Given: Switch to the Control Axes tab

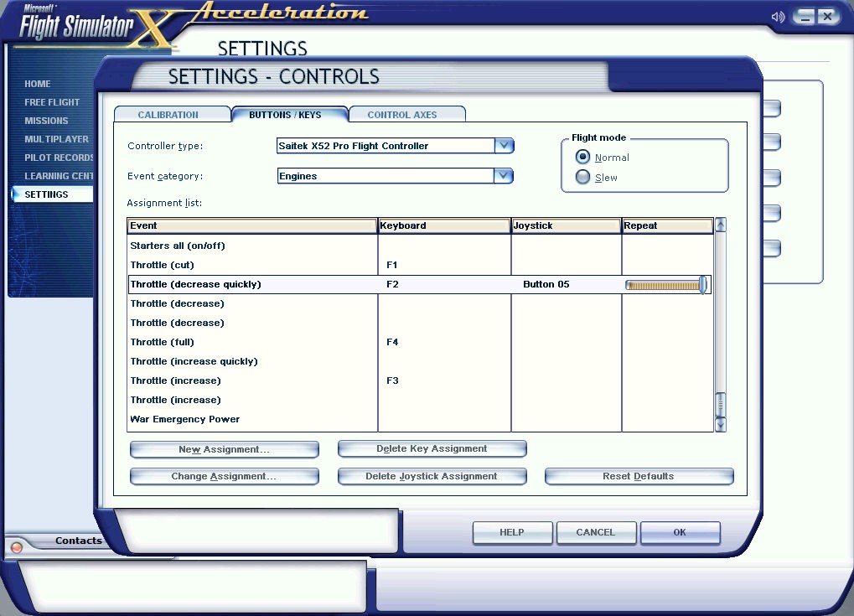Looking at the screenshot, I should tap(402, 115).
